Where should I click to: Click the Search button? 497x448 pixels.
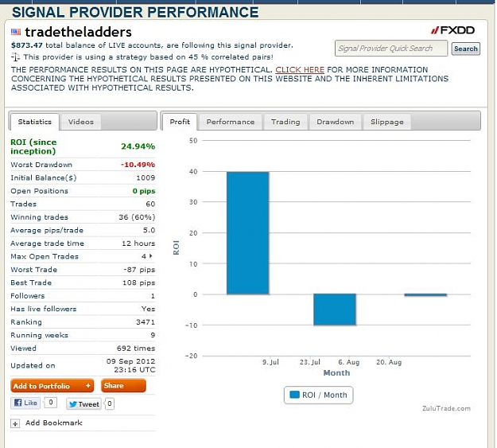pos(466,49)
